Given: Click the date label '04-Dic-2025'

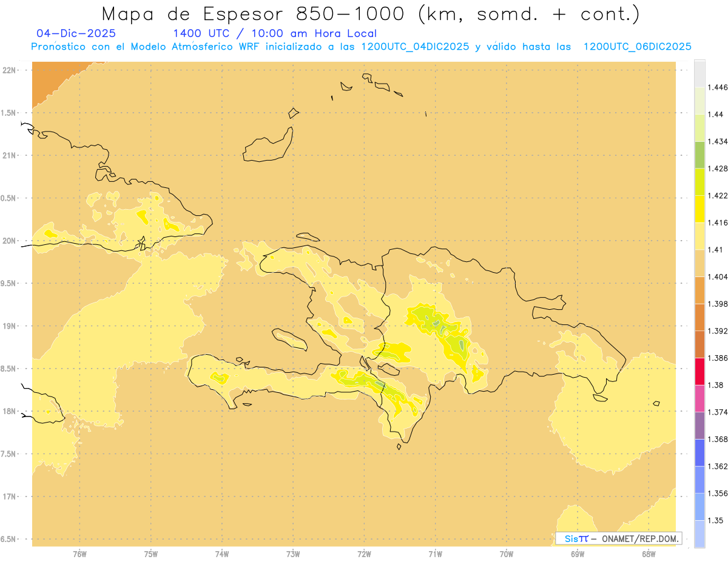Looking at the screenshot, I should pyautogui.click(x=76, y=33).
